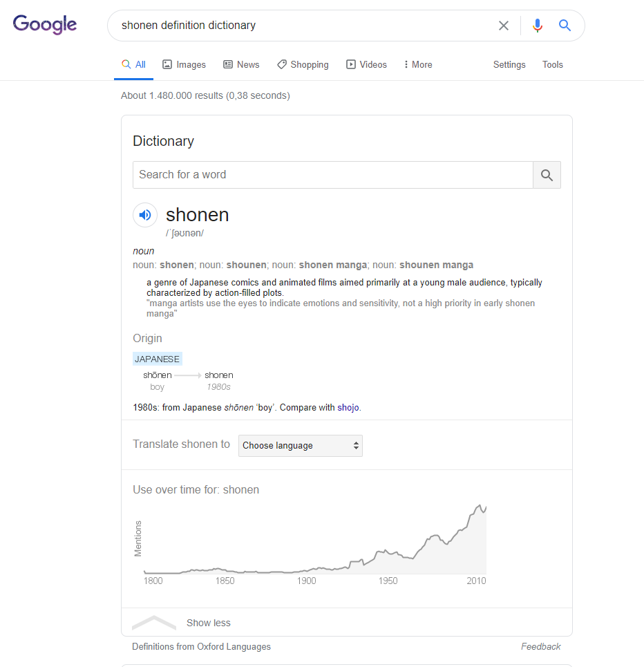Collapse dictionary card using chevron icon
Viewport: 644px width, 667px height.
click(x=154, y=622)
